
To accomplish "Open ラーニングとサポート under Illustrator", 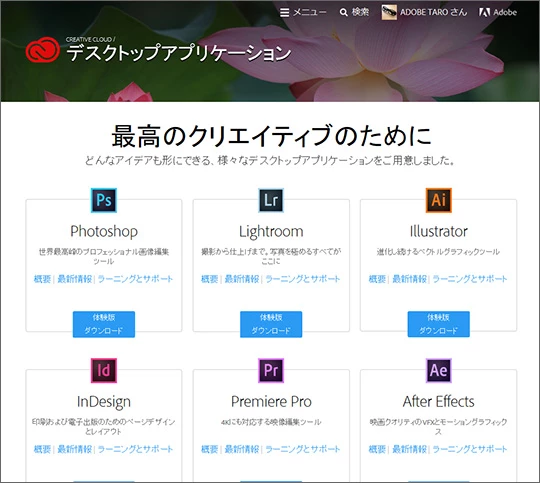I will point(470,279).
